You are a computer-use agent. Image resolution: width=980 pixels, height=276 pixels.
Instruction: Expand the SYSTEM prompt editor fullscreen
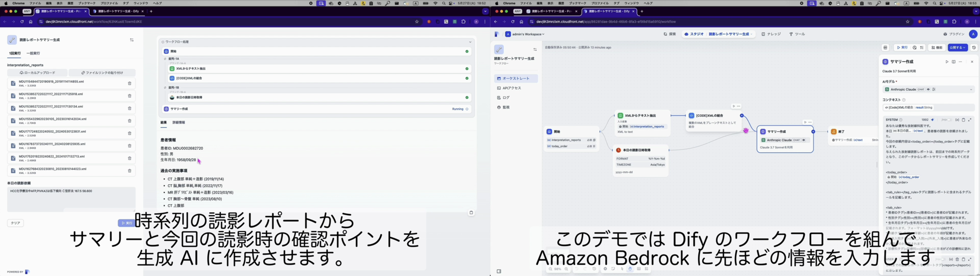click(x=970, y=120)
